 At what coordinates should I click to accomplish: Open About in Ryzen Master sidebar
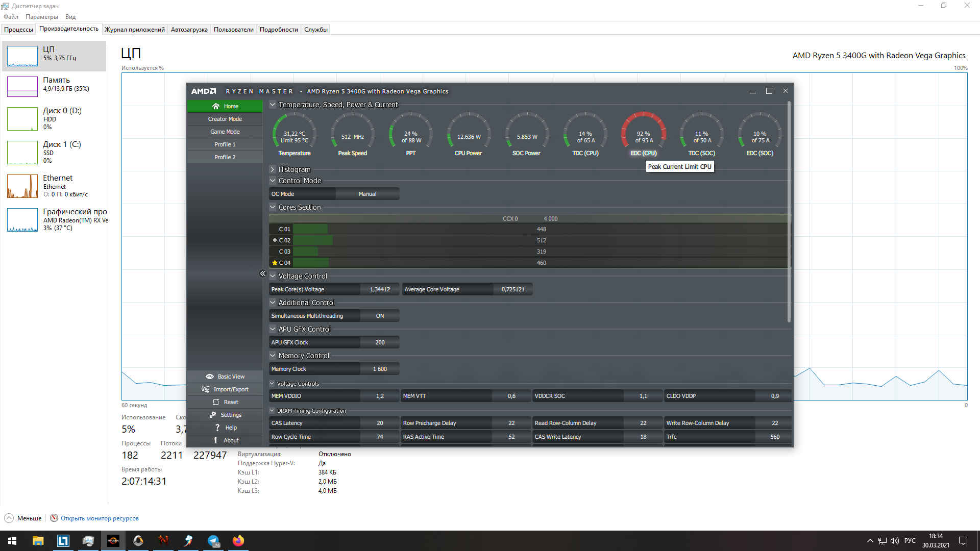pos(225,440)
